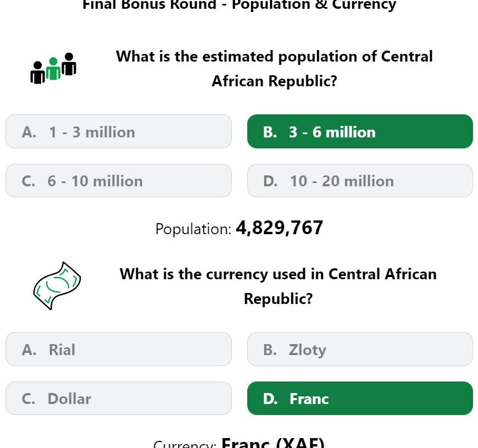This screenshot has height=448, width=478.
Task: Click the people population icon
Action: 53,69
